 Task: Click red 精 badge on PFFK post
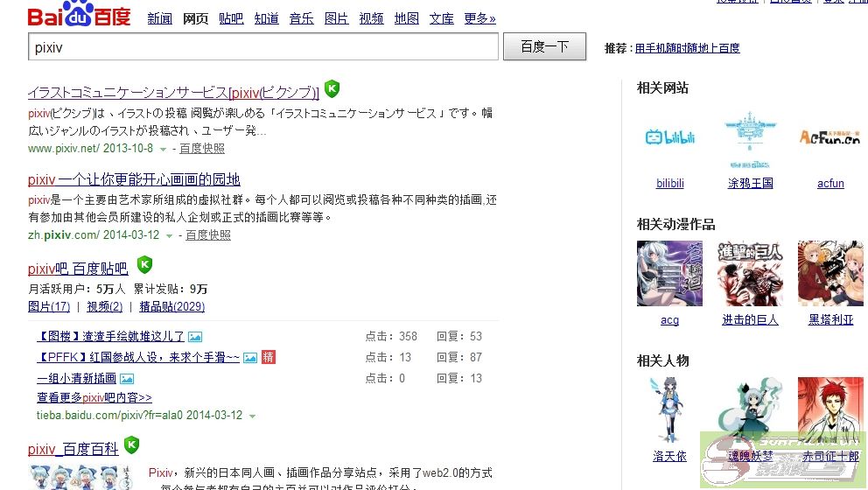tap(269, 357)
